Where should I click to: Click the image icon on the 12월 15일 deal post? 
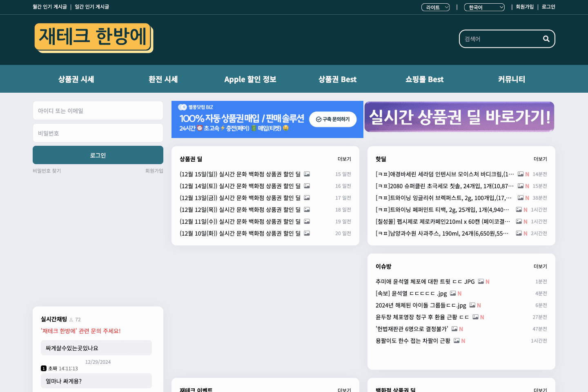[307, 174]
